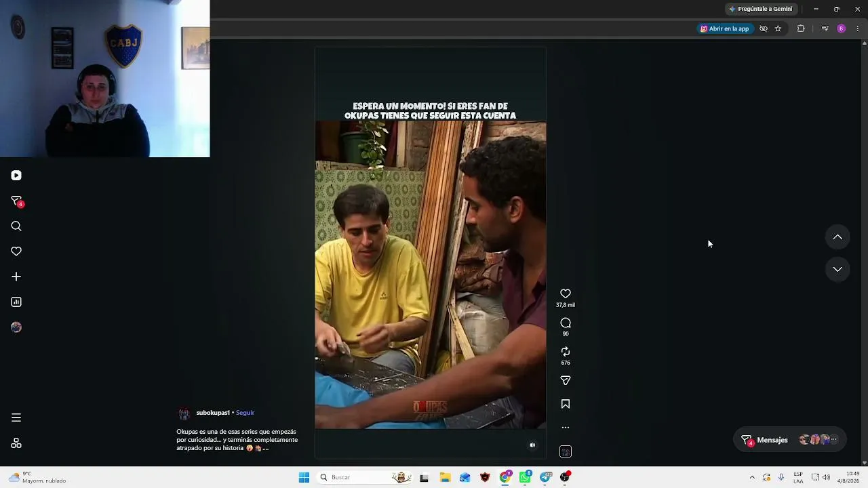The image size is (868, 488).
Task: Open notifications heart in the sidebar
Action: (x=16, y=251)
